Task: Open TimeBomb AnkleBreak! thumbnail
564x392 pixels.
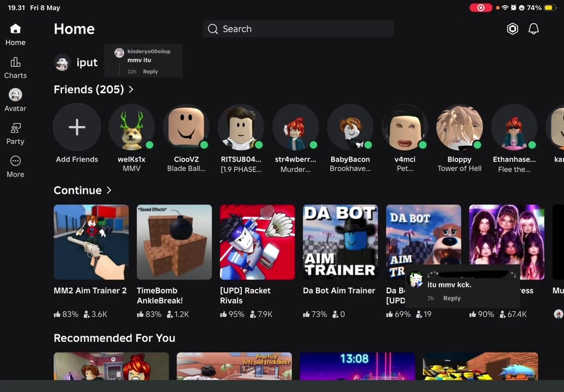Action: 174,242
